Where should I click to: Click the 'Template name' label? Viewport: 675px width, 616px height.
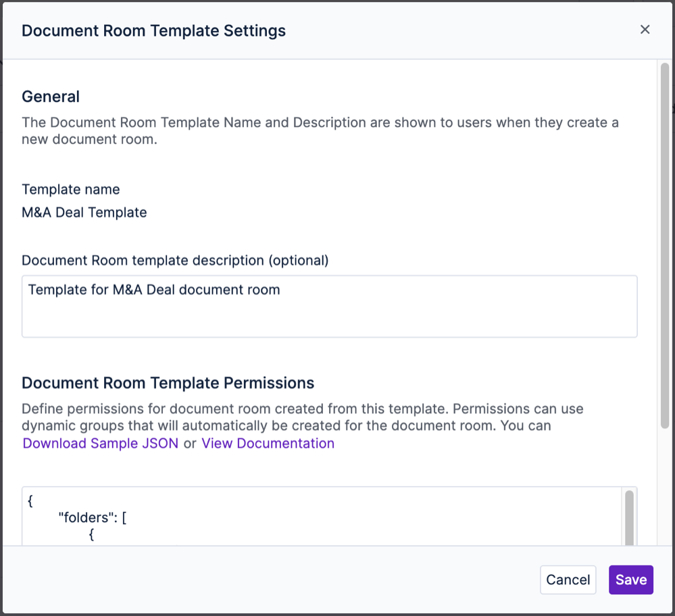coord(70,189)
